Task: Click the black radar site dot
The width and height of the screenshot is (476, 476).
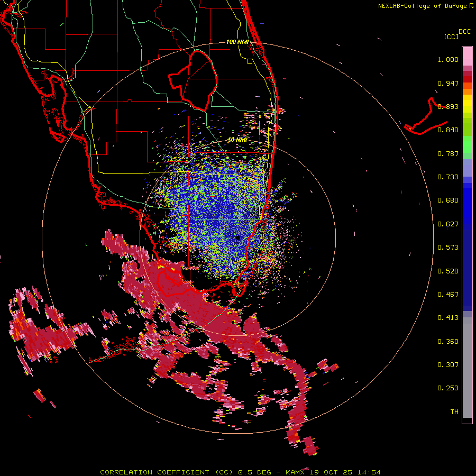Action: 238,237
